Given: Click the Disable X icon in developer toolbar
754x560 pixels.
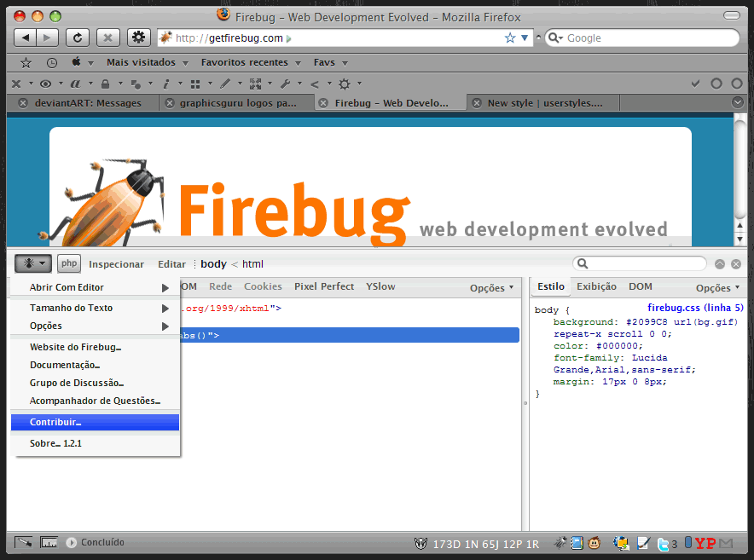Looking at the screenshot, I should tap(16, 84).
